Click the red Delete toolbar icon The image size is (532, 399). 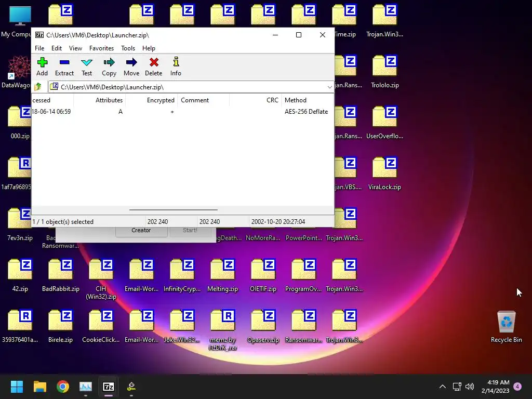click(154, 66)
